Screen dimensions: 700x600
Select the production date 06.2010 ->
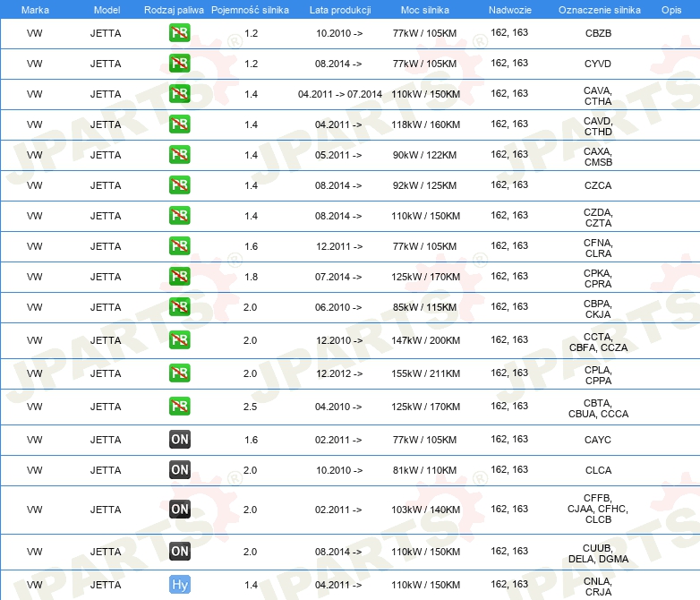pos(338,307)
